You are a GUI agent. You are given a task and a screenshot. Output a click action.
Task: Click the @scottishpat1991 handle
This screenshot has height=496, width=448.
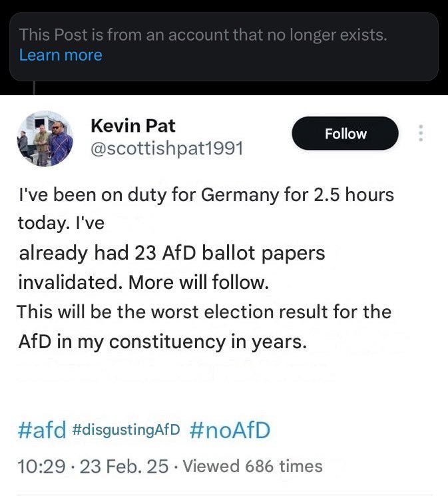[167, 148]
